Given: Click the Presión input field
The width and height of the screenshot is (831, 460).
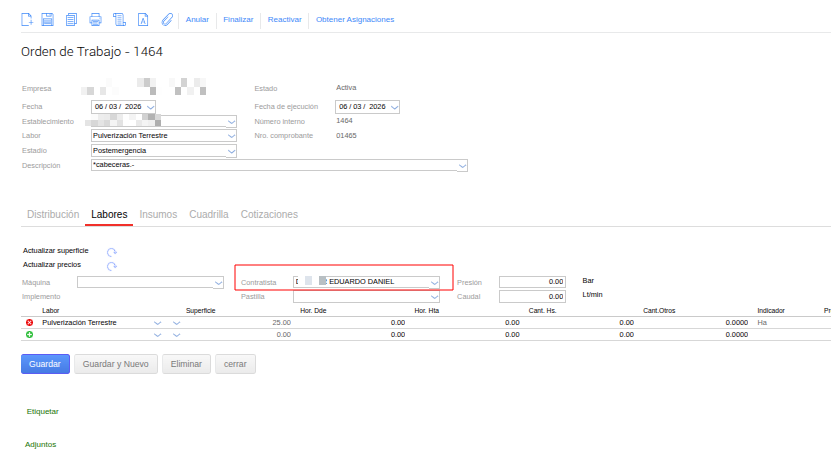Looking at the screenshot, I should tap(533, 282).
